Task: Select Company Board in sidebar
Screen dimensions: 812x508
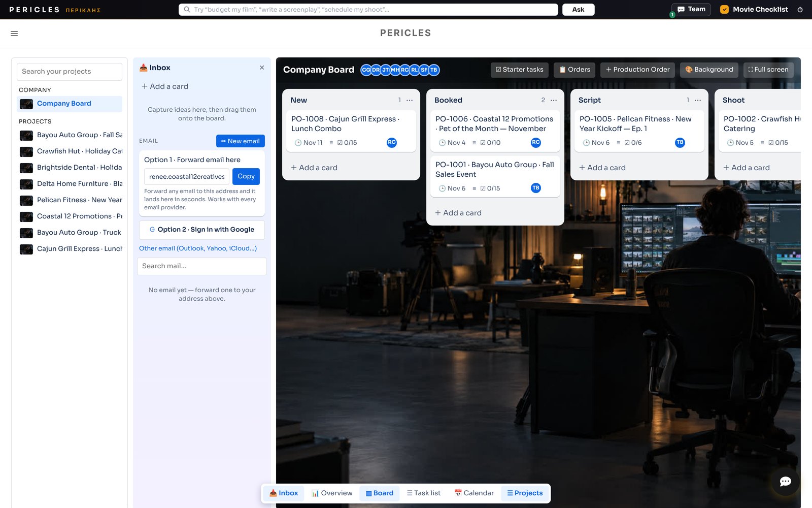Action: coord(70,104)
